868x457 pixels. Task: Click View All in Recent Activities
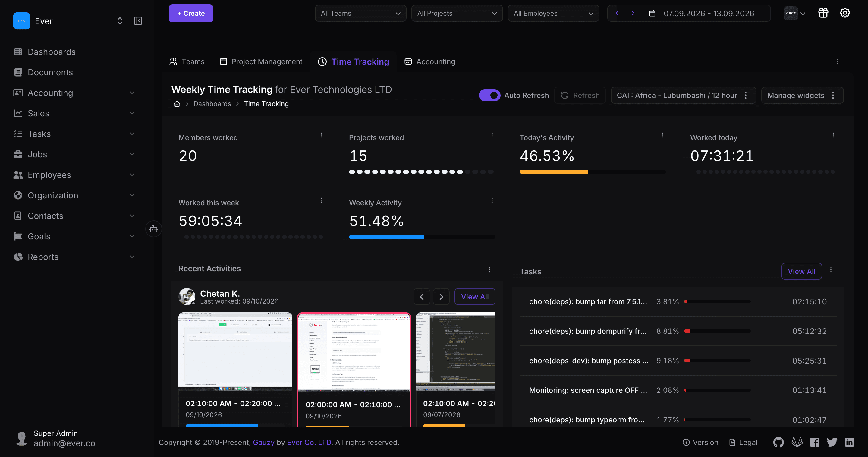[x=475, y=297]
